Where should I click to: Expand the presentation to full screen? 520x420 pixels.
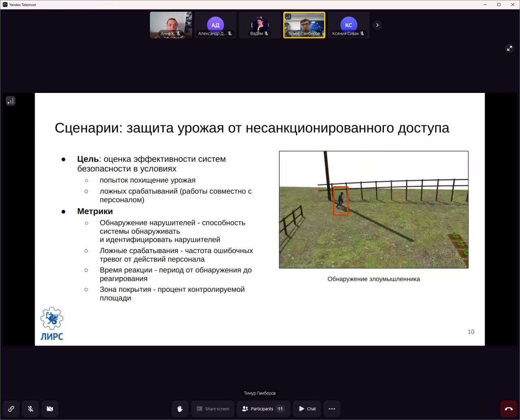(509, 48)
